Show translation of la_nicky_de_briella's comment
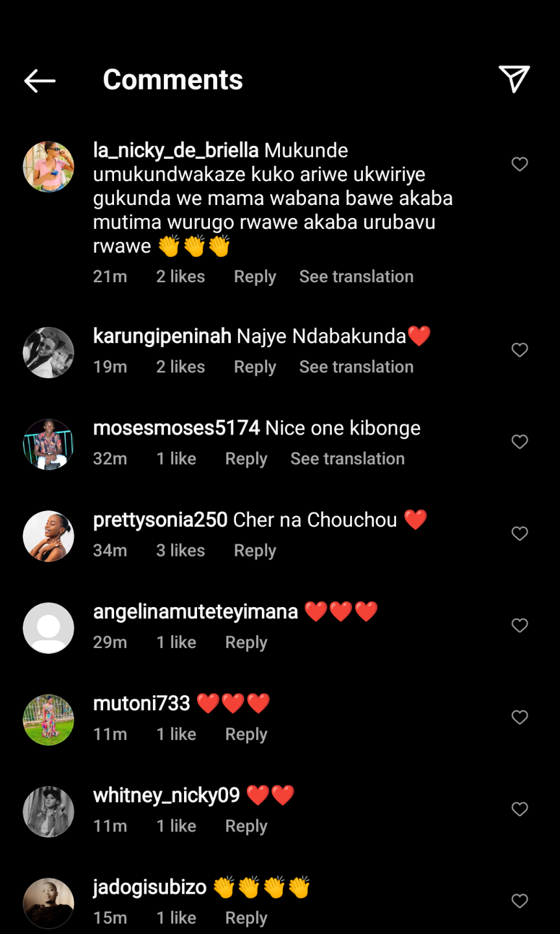The width and height of the screenshot is (560, 934). coord(356,276)
